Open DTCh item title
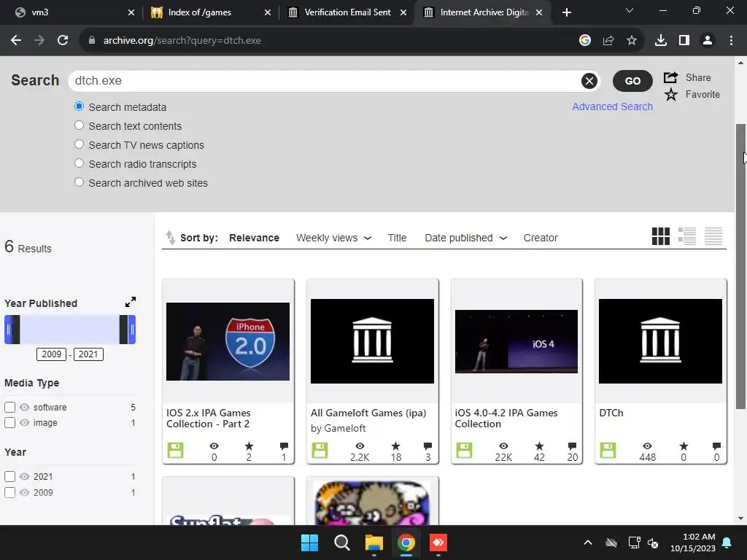 (611, 413)
